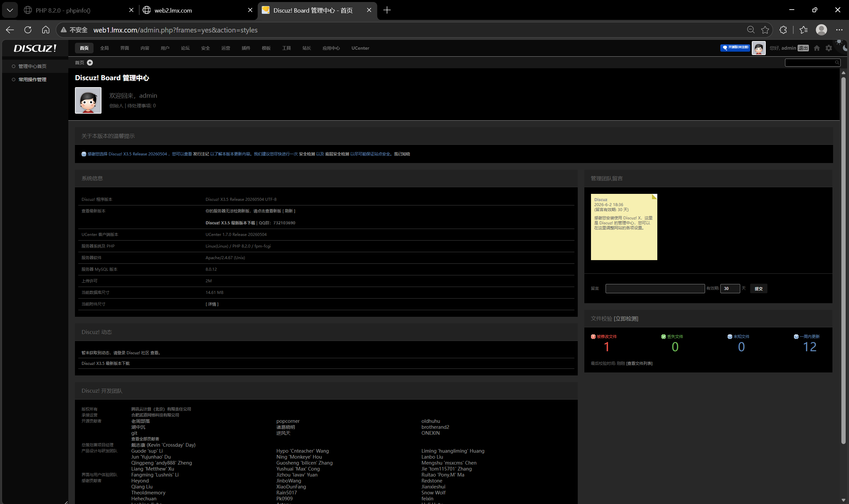
Task: Go back with the browser back arrow
Action: pyautogui.click(x=10, y=30)
